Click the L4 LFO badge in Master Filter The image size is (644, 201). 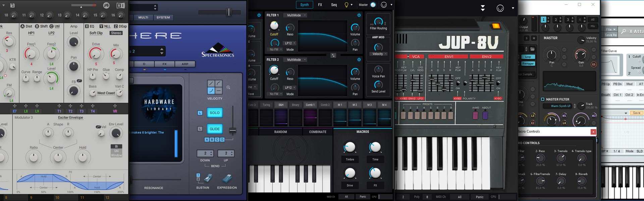(x=564, y=123)
